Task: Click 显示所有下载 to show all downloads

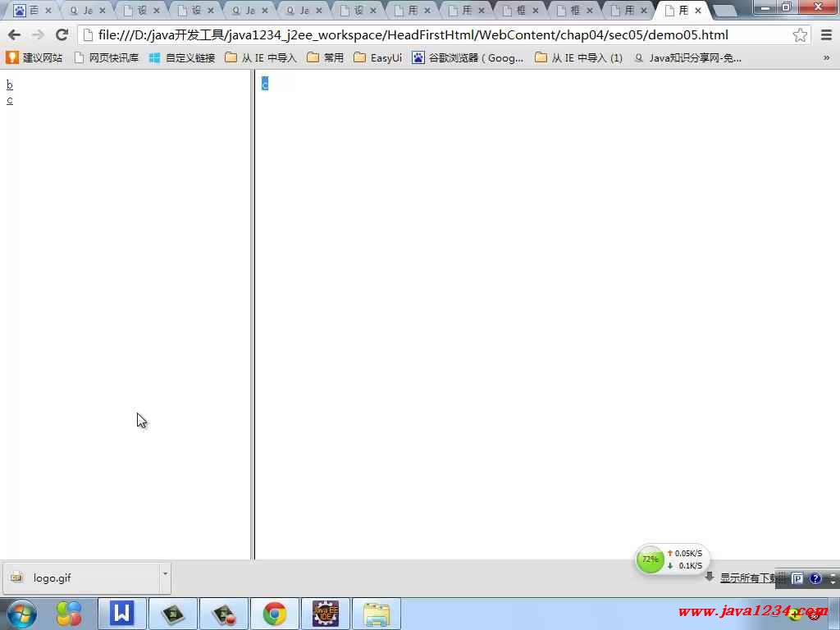Action: tap(750, 577)
